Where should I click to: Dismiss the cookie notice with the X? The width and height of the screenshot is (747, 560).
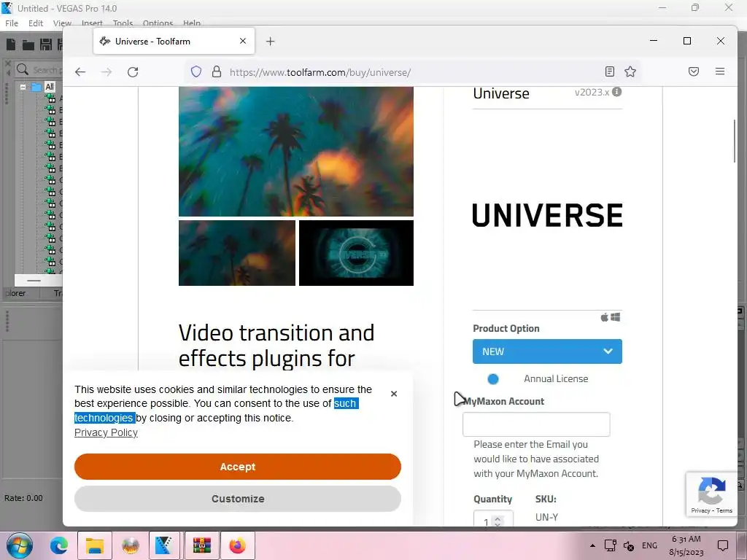pyautogui.click(x=393, y=394)
